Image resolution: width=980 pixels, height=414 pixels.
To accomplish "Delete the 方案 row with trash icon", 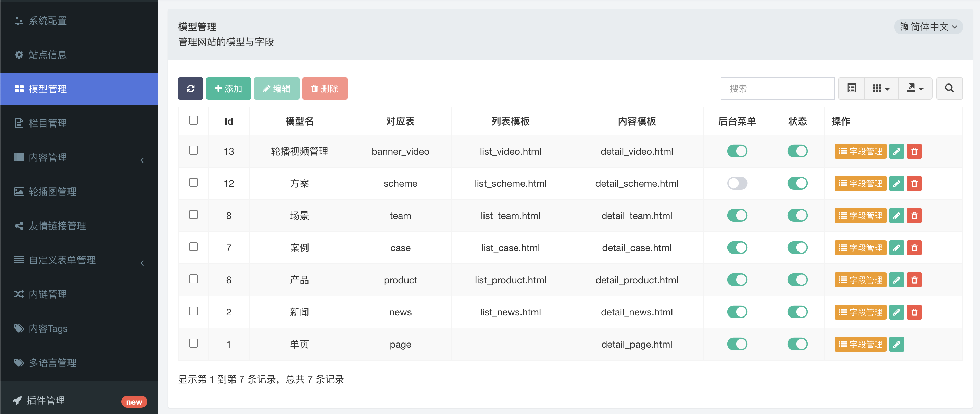I will tap(914, 184).
